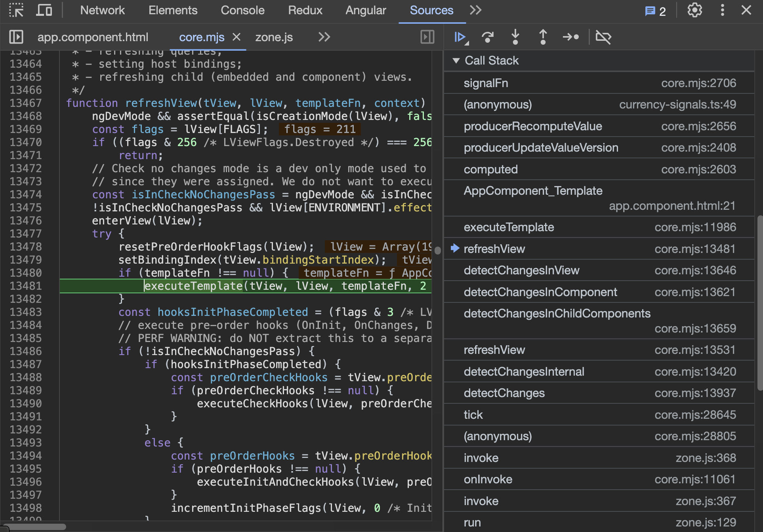Image resolution: width=763 pixels, height=532 pixels.
Task: Hide the debugger sidebar pane
Action: (x=427, y=37)
